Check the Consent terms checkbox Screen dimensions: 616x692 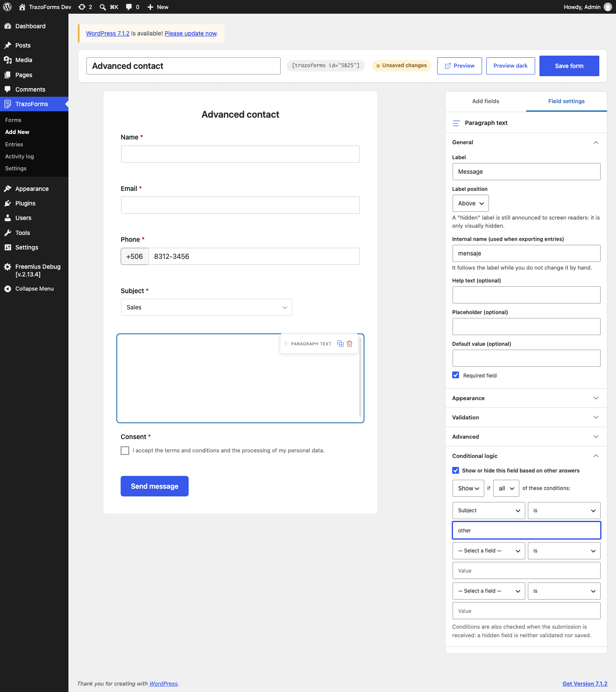point(125,451)
